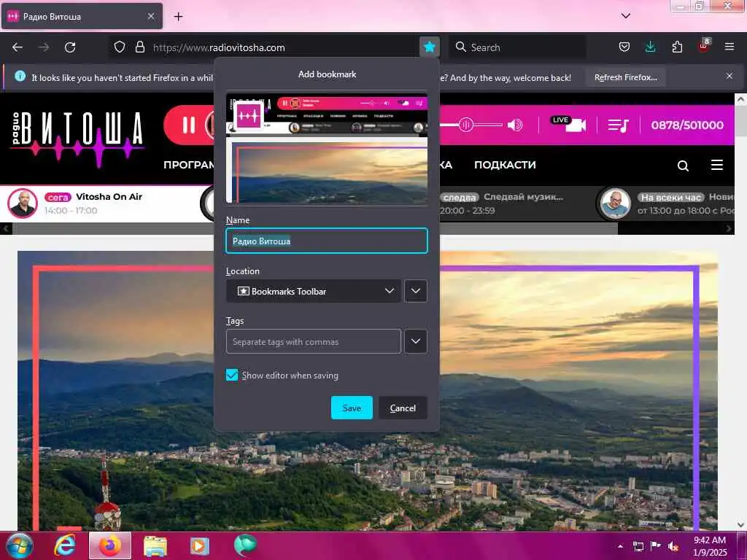Click the 0878/501000 phone number
This screenshot has height=560, width=747.
coord(687,125)
